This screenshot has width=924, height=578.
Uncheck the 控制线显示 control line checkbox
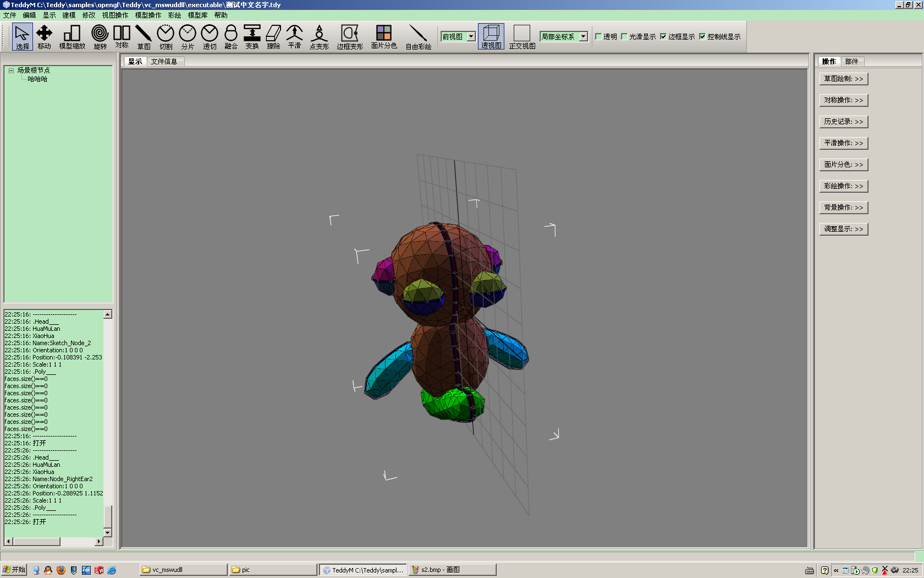702,36
